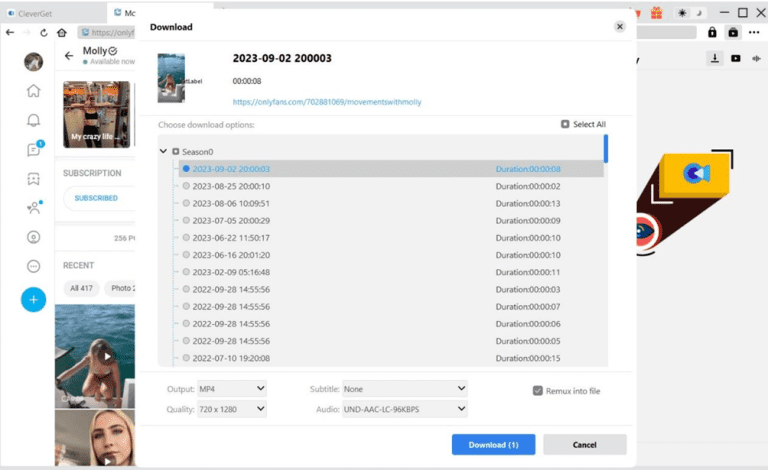Open the messages chat icon
Screen dimensions: 768x470
(33, 150)
